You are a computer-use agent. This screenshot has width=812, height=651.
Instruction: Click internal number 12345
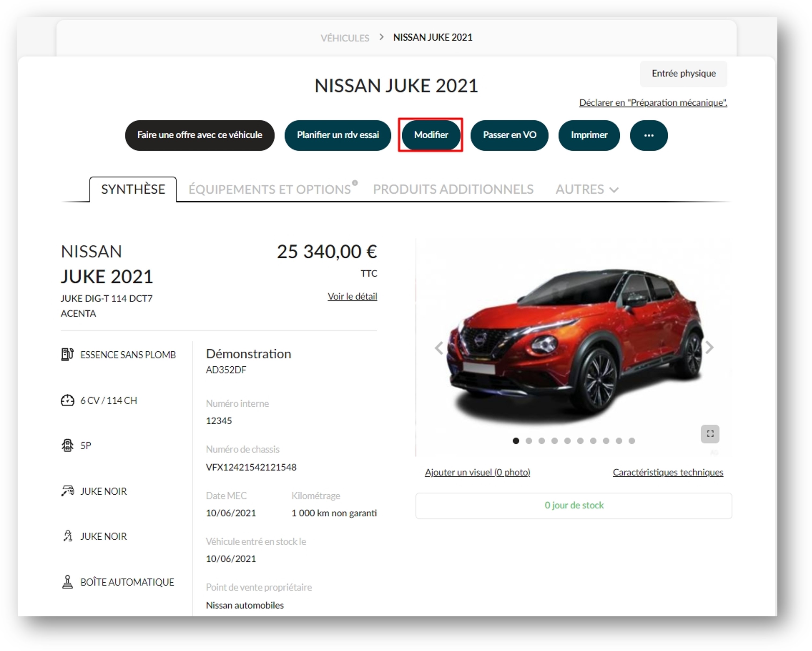219,421
